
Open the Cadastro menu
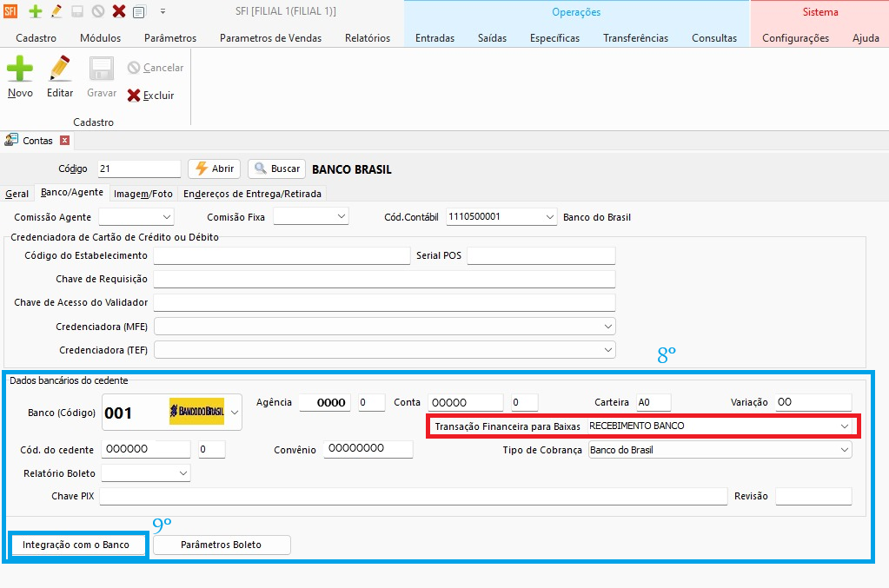pos(36,38)
